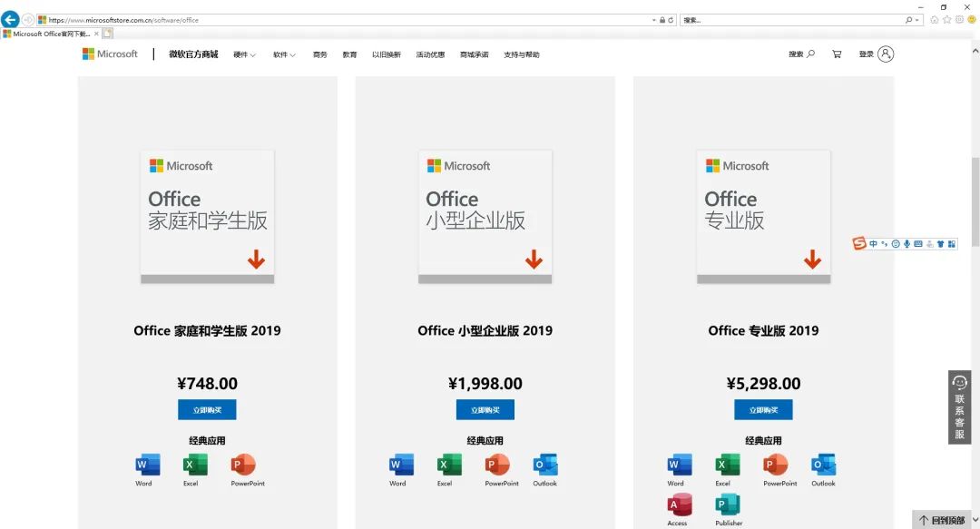Click Excel icon in 专业版 card

coord(727,465)
